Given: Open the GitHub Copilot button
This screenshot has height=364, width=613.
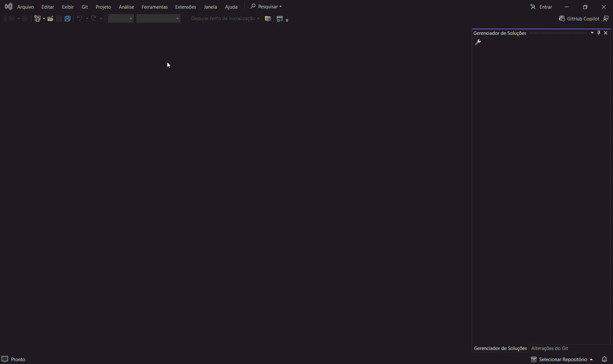Looking at the screenshot, I should coord(579,19).
